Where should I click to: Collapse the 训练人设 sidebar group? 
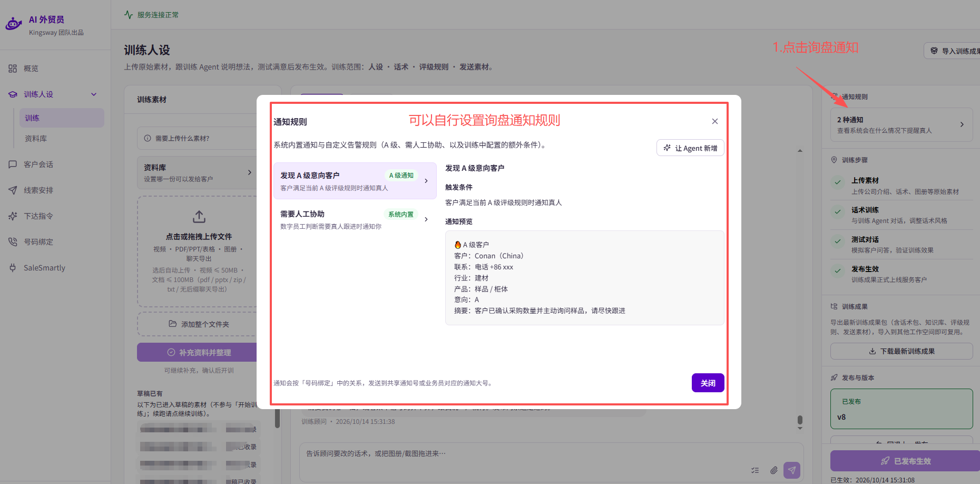tap(94, 94)
